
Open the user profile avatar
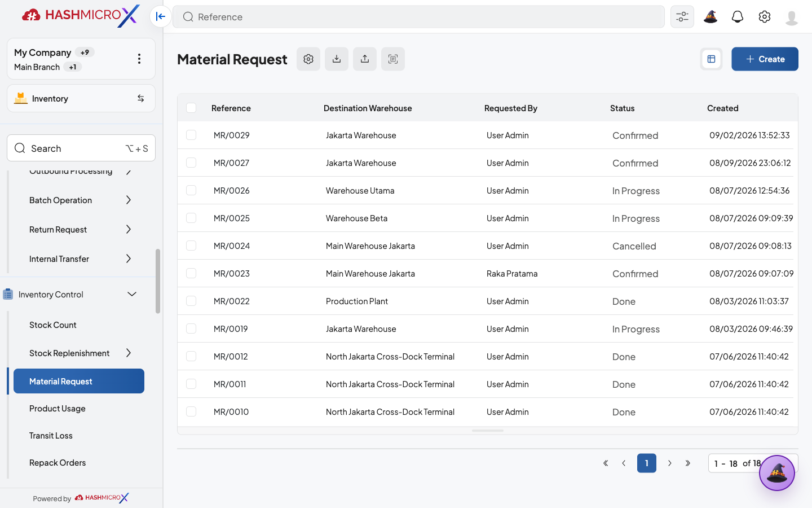(x=792, y=17)
